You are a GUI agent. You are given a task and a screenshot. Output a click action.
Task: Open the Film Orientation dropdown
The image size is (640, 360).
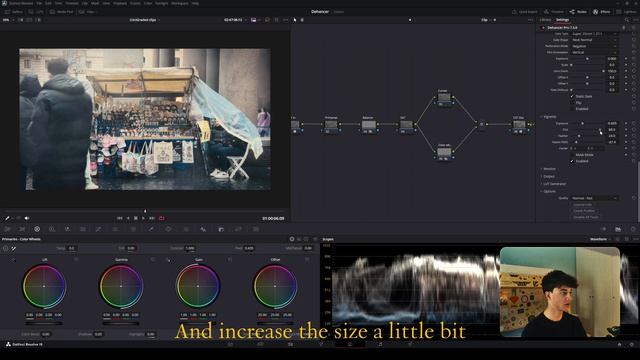tap(594, 52)
